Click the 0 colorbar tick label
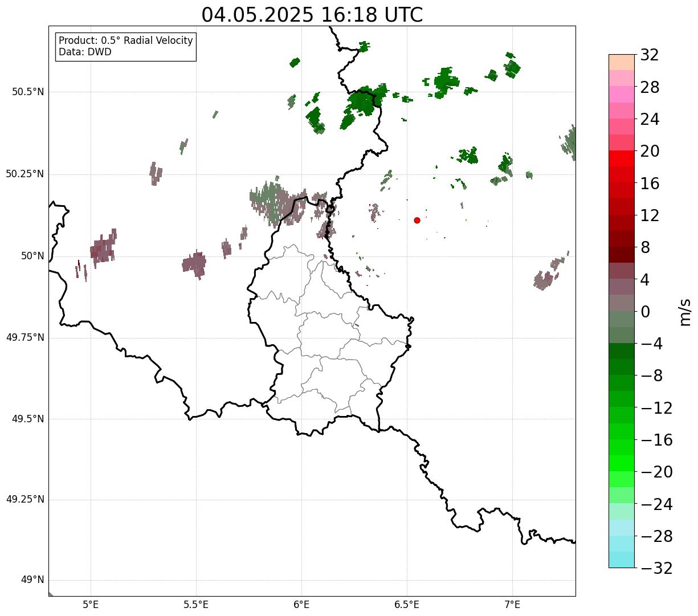Viewport: 698px width, 616px height. (x=645, y=312)
